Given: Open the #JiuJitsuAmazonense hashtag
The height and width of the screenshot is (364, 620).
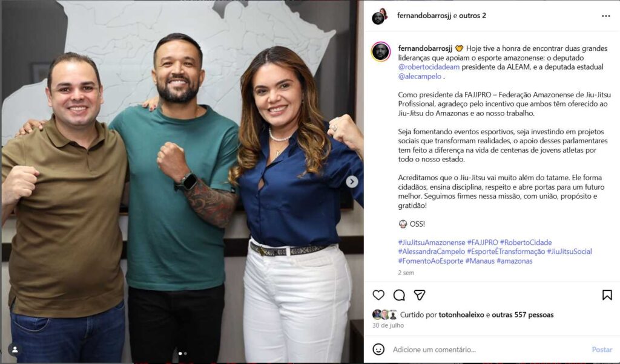Looking at the screenshot, I should point(431,242).
